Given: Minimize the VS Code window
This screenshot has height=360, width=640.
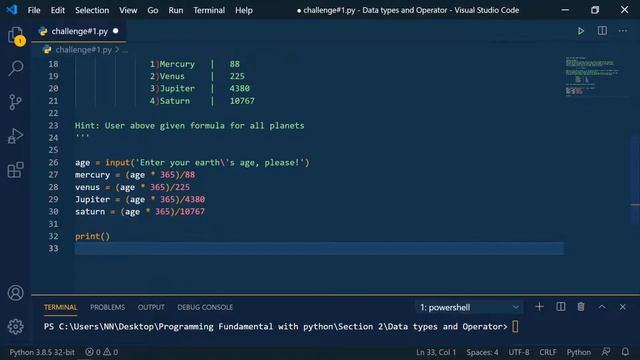Looking at the screenshot, I should tap(565, 10).
